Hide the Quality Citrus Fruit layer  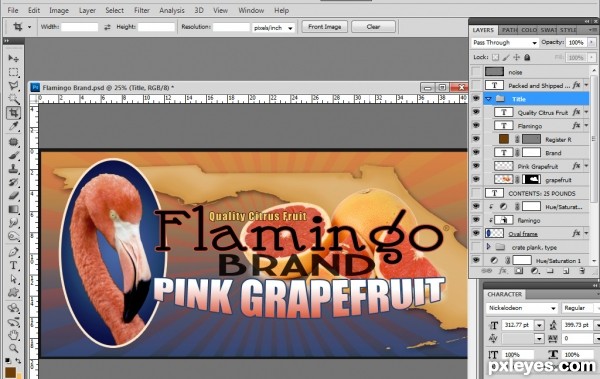tap(476, 112)
